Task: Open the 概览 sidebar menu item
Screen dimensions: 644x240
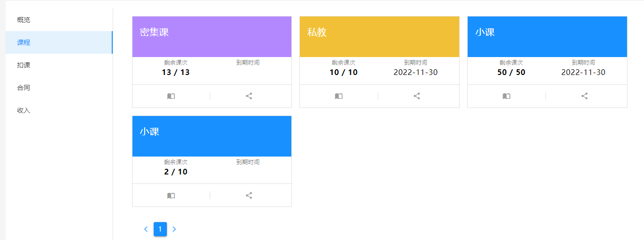Action: click(24, 20)
